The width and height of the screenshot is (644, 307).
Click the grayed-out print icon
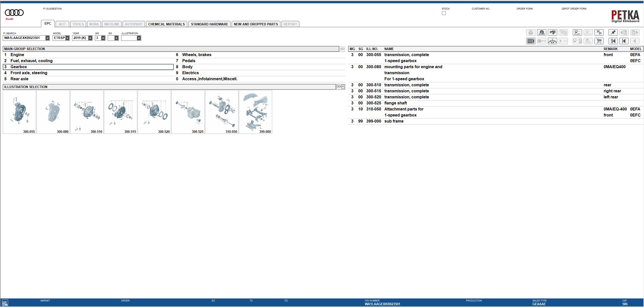pyautogui.click(x=531, y=32)
